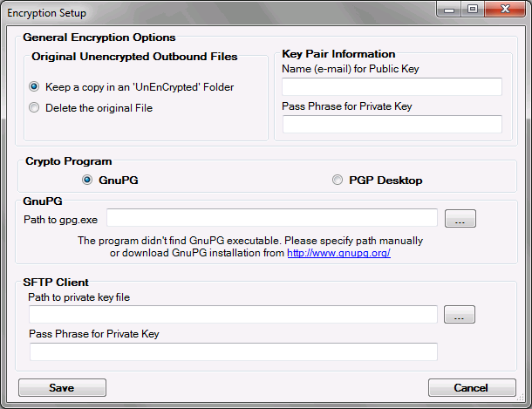Cancel the Encryption Setup dialog

471,387
